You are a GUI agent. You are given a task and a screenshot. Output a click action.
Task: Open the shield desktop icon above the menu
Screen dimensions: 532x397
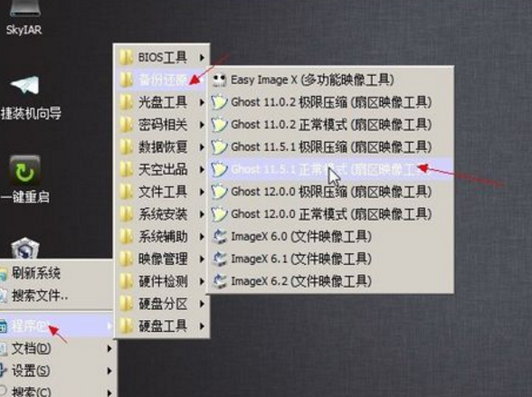point(25,248)
